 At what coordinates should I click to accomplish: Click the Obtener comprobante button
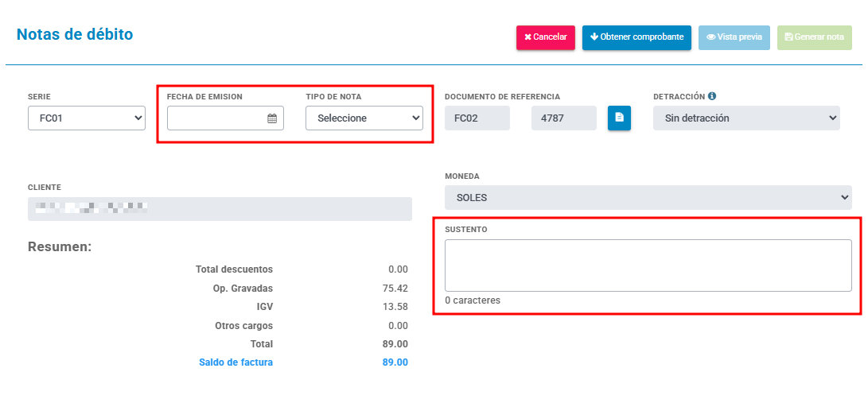point(636,37)
